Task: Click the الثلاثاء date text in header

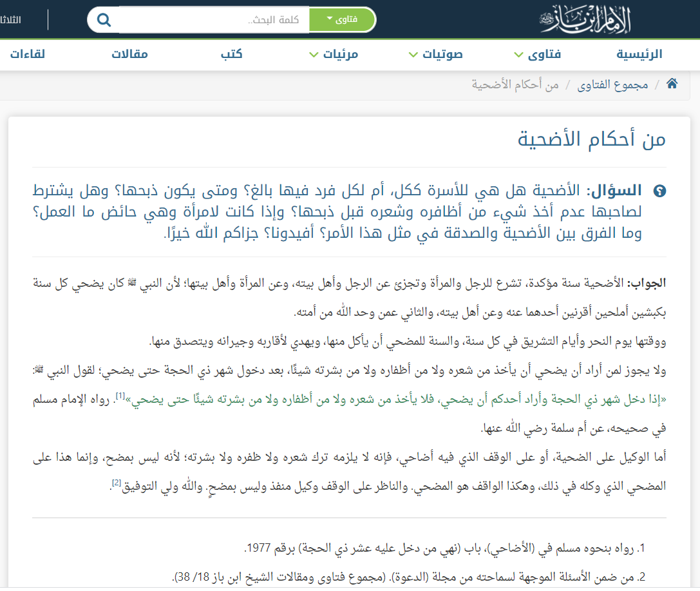Action: (10, 20)
